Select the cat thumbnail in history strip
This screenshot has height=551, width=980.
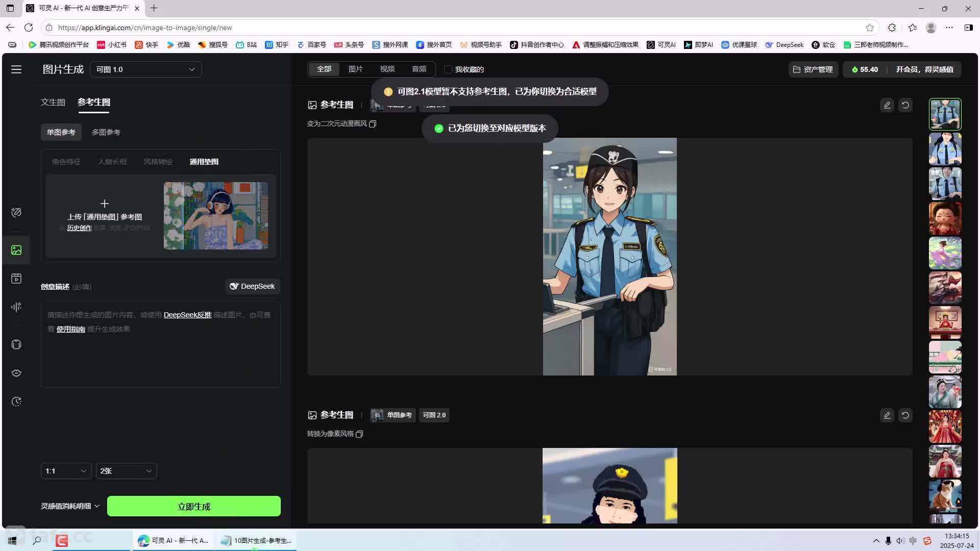pyautogui.click(x=945, y=495)
